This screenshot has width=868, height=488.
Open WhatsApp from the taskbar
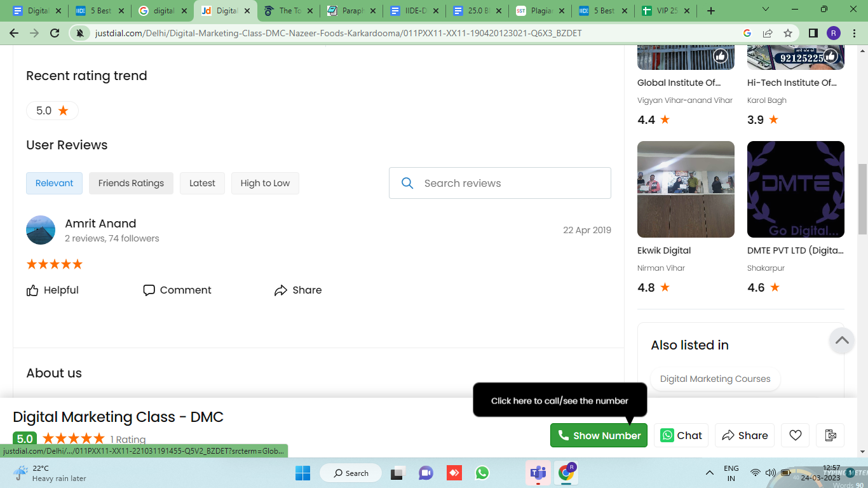(x=482, y=473)
